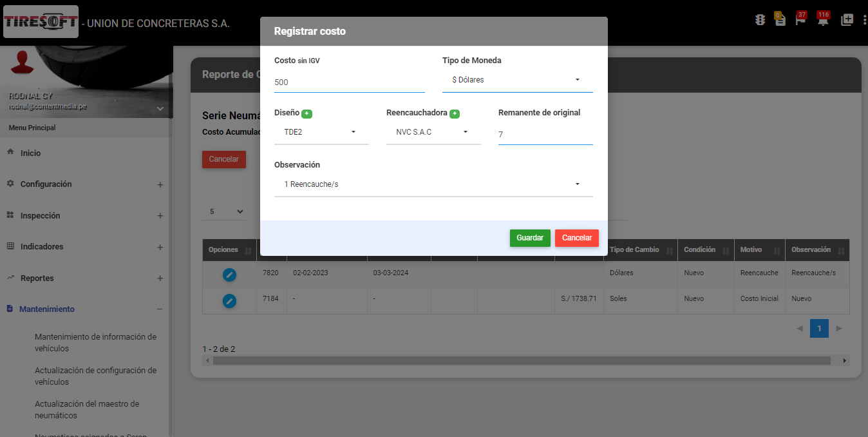Click the green plus beside Reencauchadora

tap(455, 113)
